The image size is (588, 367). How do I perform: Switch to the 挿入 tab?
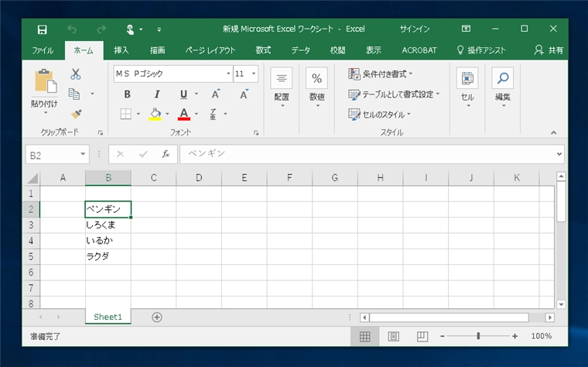coord(121,50)
